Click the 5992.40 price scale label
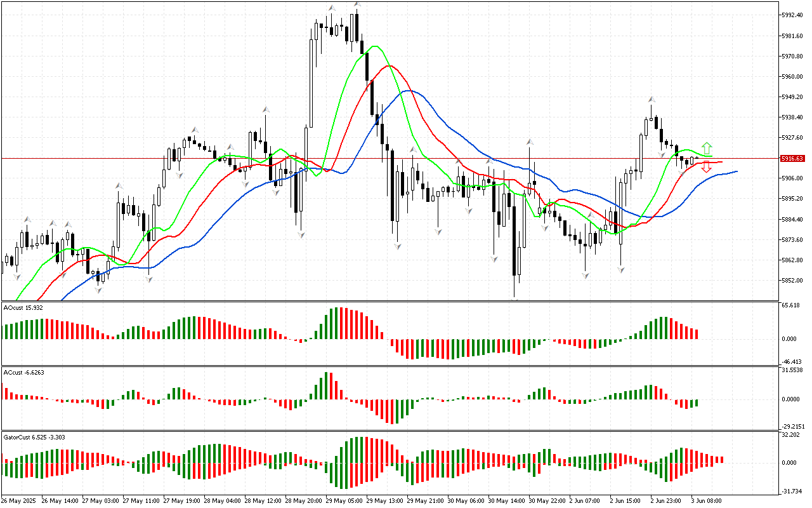The height and width of the screenshot is (508, 812). 793,15
